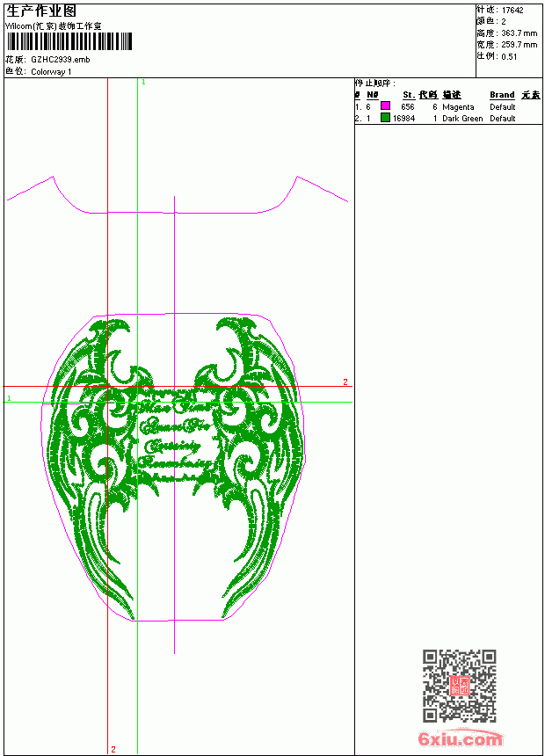Image resolution: width=545 pixels, height=756 pixels.
Task: Click the Brand column header
Action: [502, 95]
